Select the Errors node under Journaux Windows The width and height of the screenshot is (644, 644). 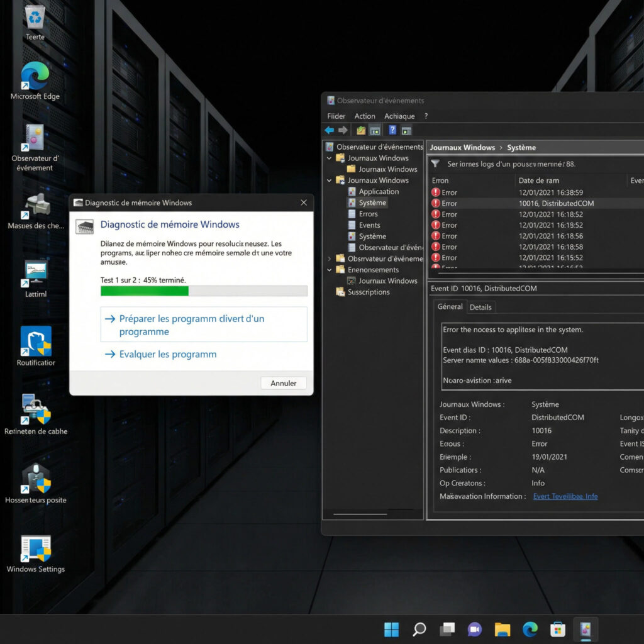pos(368,214)
